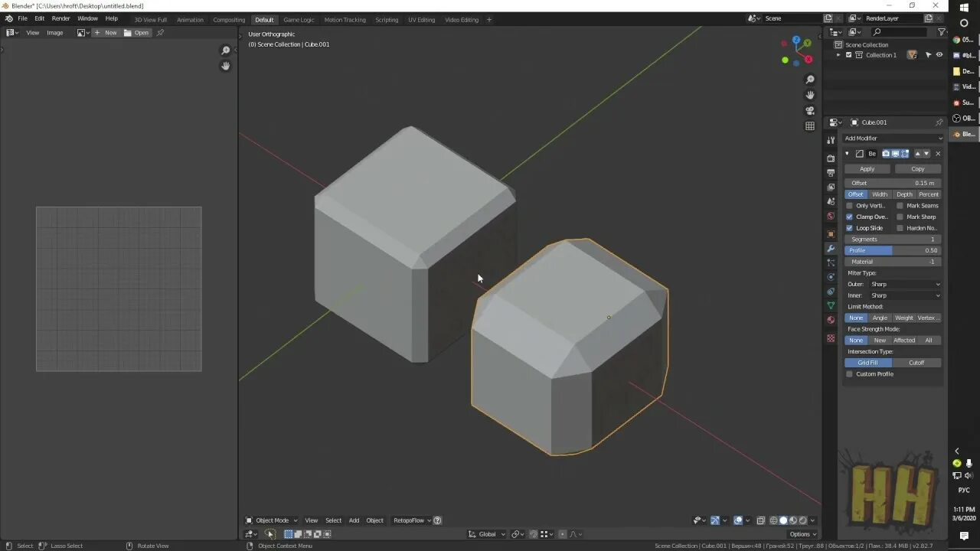Open the Object Data mesh tab

click(831, 305)
